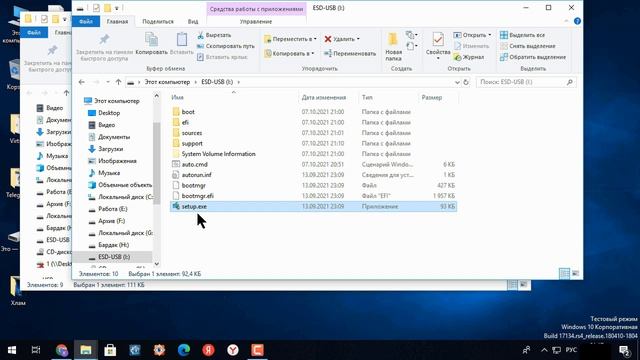This screenshot has height=360, width=640.
Task: Open the Файл ribbon tab
Action: (x=86, y=21)
